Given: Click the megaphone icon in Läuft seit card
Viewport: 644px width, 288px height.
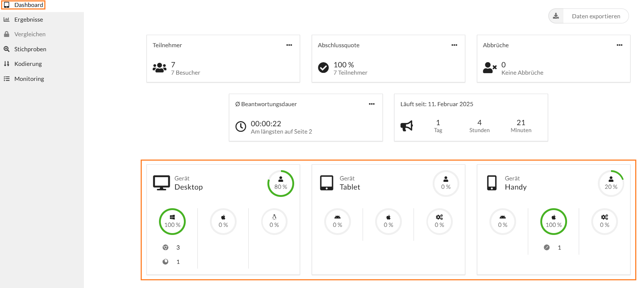Looking at the screenshot, I should point(407,126).
